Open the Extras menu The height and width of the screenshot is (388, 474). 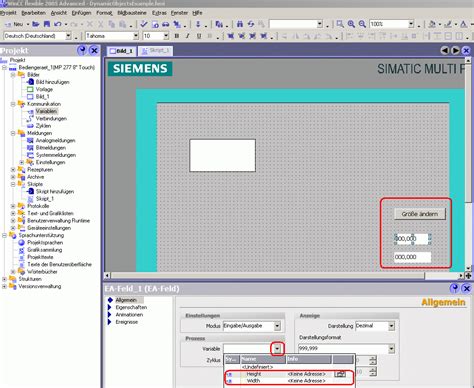click(x=159, y=13)
